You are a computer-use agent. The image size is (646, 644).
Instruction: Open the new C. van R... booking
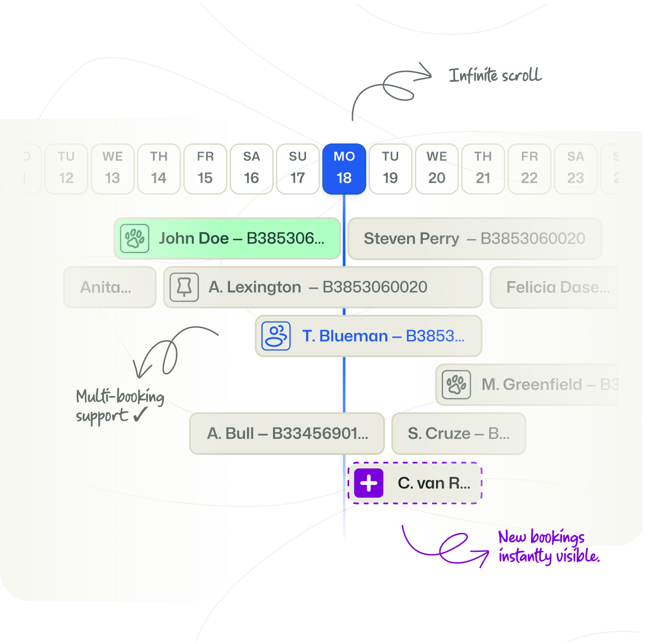pos(415,483)
